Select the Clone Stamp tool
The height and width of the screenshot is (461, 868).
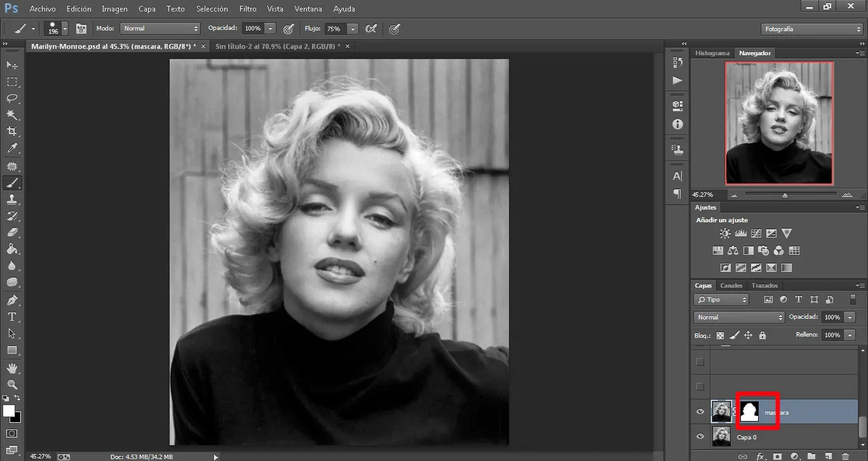pos(12,199)
